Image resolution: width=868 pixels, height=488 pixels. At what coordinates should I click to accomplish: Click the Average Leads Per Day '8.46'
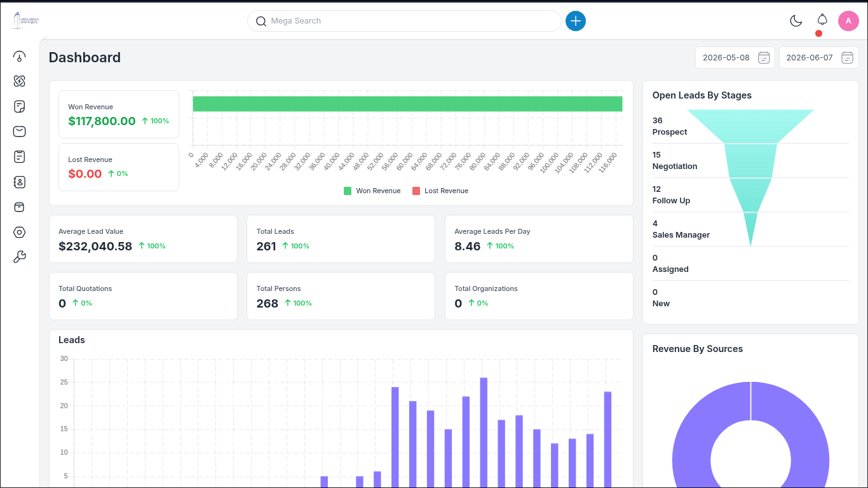pos(468,246)
